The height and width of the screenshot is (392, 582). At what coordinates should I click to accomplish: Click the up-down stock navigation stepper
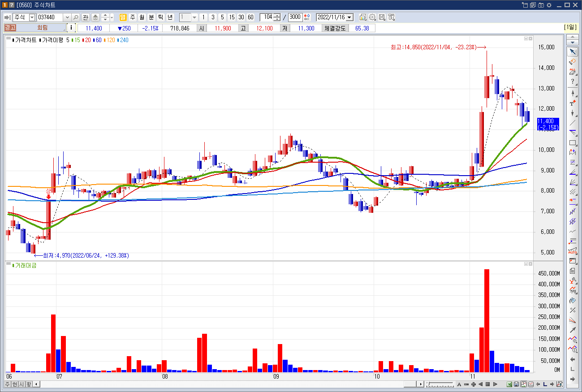click(105, 17)
